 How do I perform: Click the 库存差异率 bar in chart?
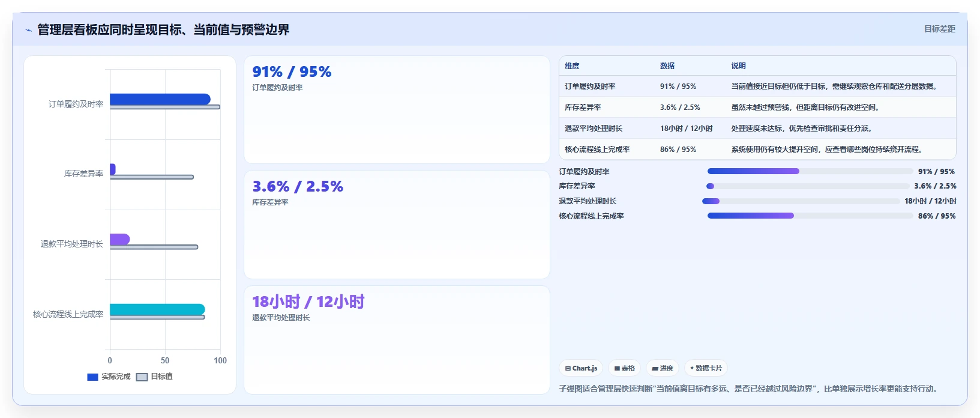(113, 169)
